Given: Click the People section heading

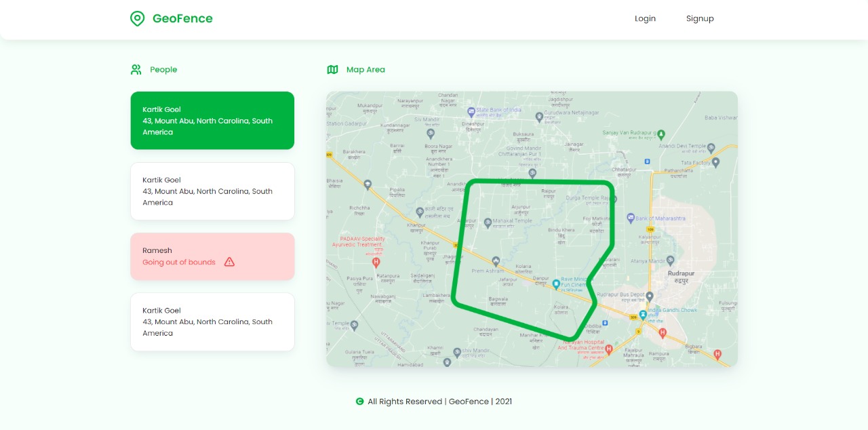Looking at the screenshot, I should tap(163, 69).
